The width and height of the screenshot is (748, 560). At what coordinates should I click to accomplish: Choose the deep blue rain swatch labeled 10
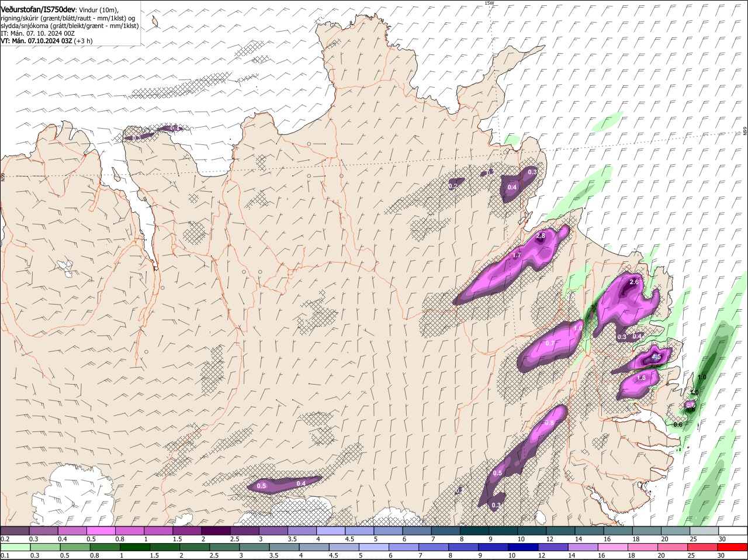click(x=524, y=547)
